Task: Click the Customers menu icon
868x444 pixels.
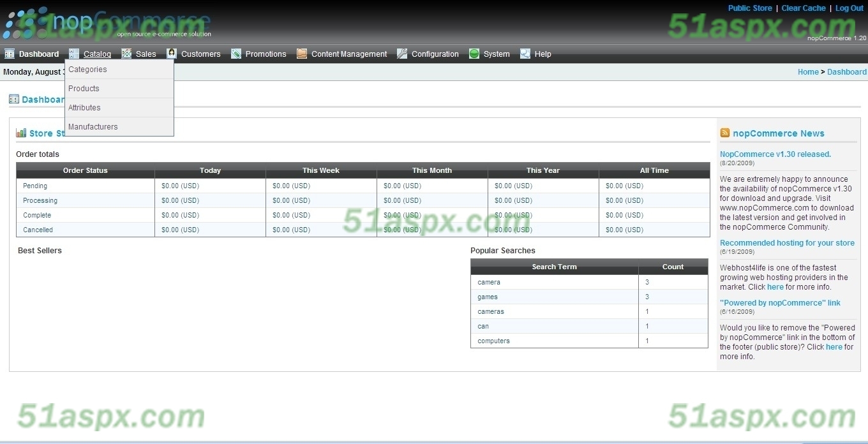Action: click(x=172, y=54)
